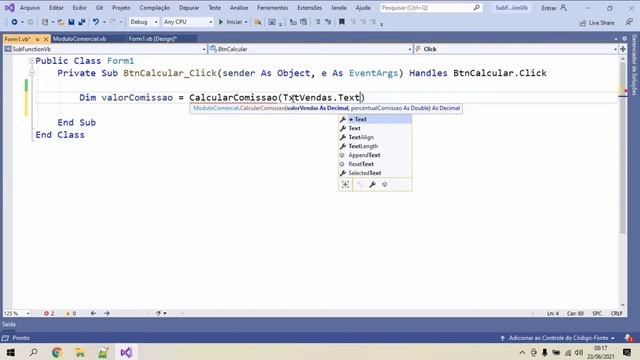The width and height of the screenshot is (640, 360).
Task: Click the New Project toolbar icon
Action: coord(45,22)
